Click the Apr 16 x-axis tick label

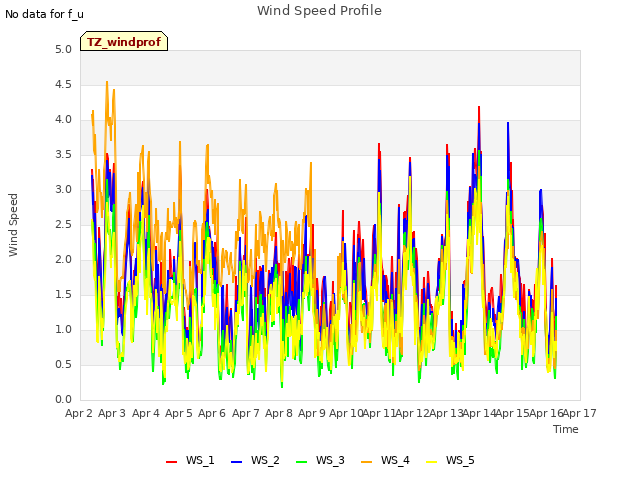tap(546, 413)
